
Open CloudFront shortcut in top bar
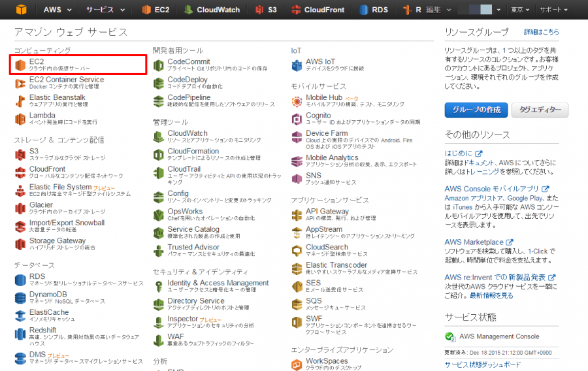(x=318, y=10)
